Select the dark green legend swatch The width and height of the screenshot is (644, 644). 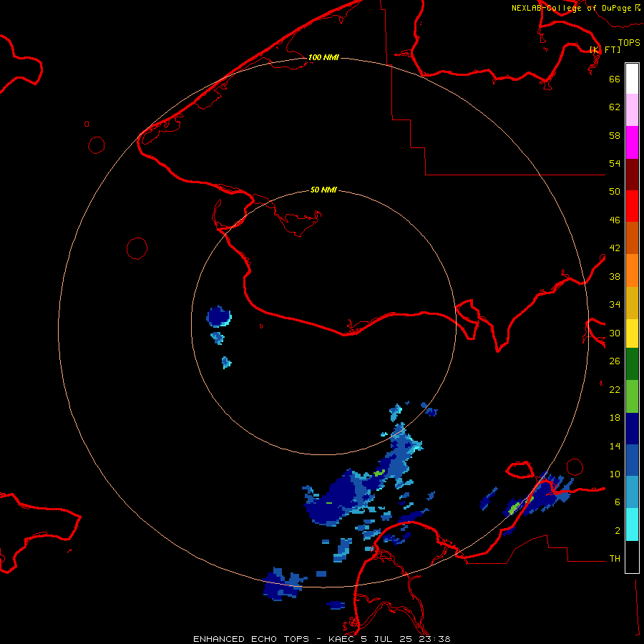pos(632,364)
